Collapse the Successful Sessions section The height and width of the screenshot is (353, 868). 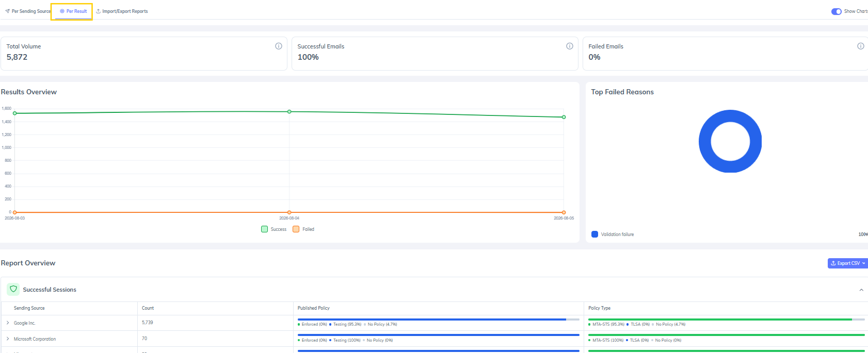click(861, 290)
